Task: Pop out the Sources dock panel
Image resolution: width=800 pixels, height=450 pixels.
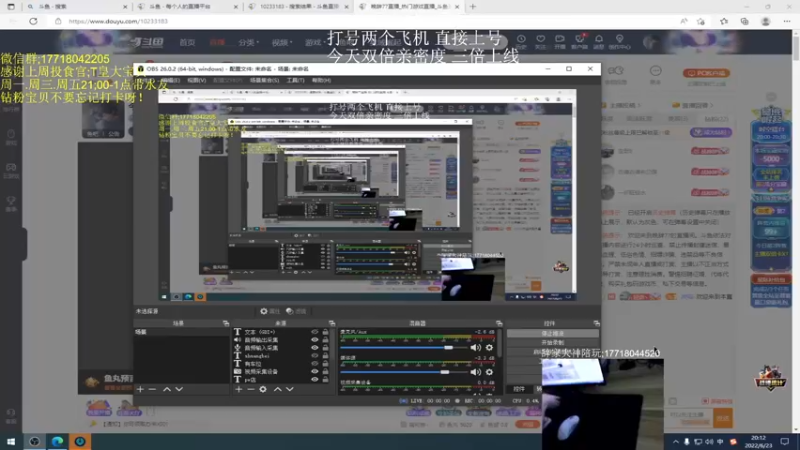Action: pos(332,323)
